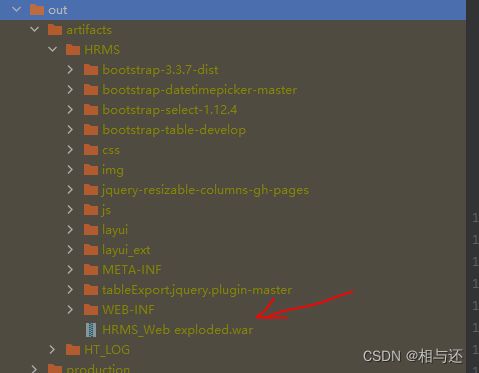Click the img folder icon

click(91, 170)
